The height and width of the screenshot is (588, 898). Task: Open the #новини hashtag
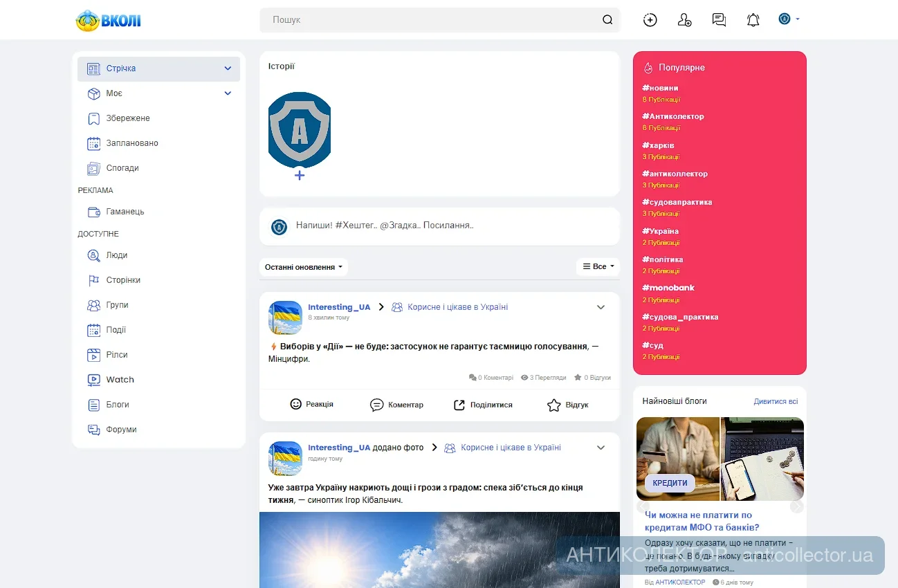660,88
